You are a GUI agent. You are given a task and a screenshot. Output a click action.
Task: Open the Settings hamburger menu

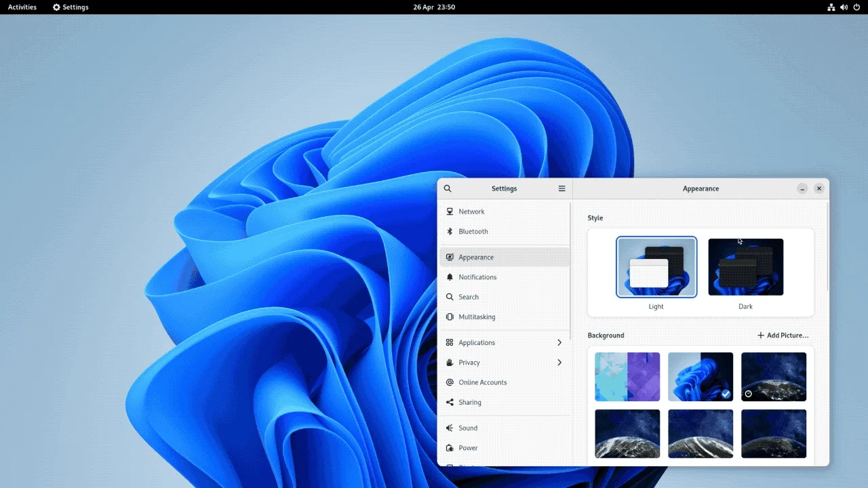click(x=561, y=188)
